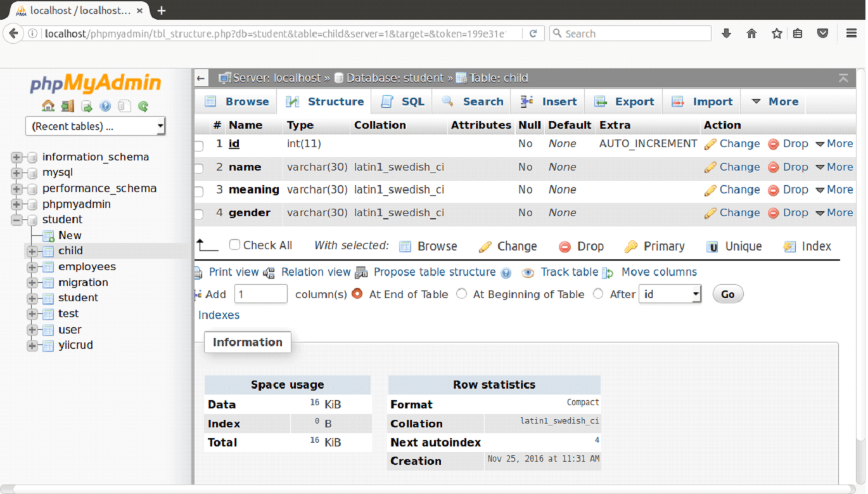Click the eye icon for Track table

tap(528, 273)
